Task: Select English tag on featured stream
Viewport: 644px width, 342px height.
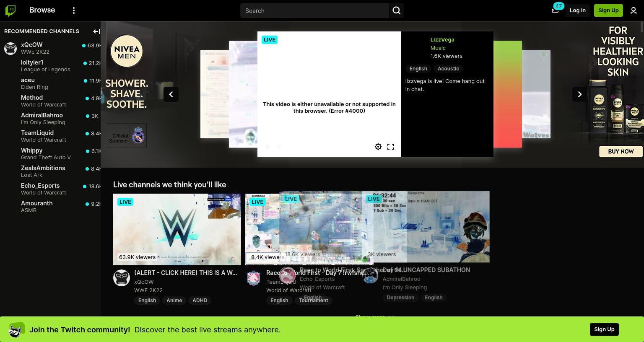Action: 418,69
